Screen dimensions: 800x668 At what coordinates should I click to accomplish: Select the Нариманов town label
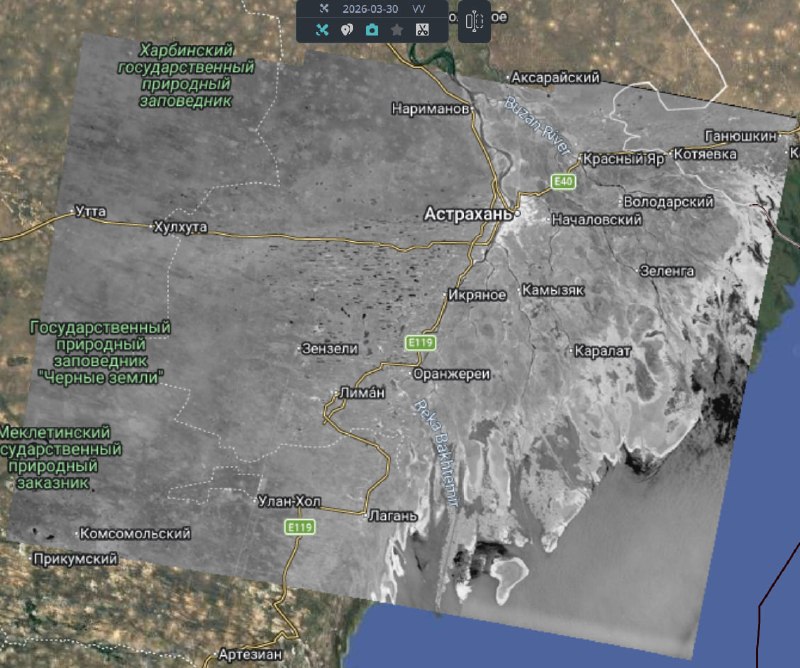click(x=431, y=108)
